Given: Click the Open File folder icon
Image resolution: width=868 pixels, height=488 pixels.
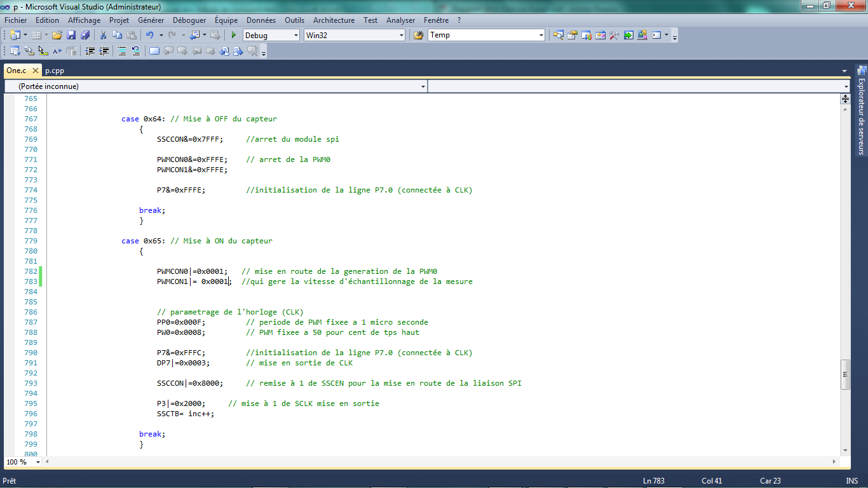Looking at the screenshot, I should [57, 36].
